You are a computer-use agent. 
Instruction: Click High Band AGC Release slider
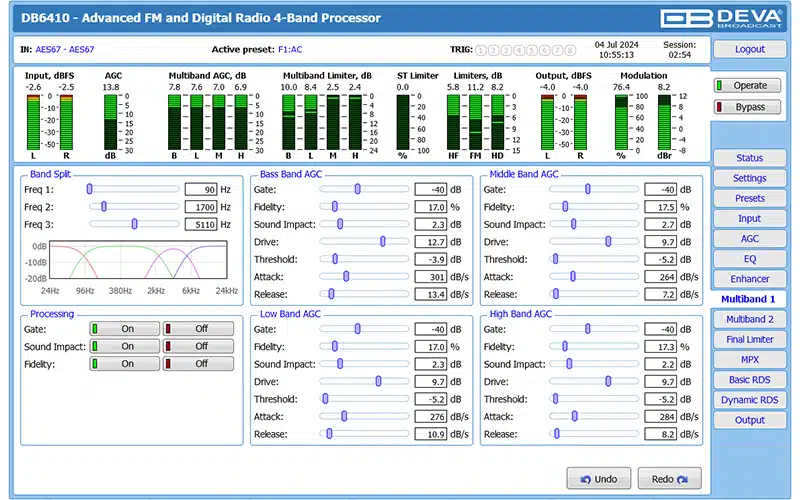coord(594,434)
